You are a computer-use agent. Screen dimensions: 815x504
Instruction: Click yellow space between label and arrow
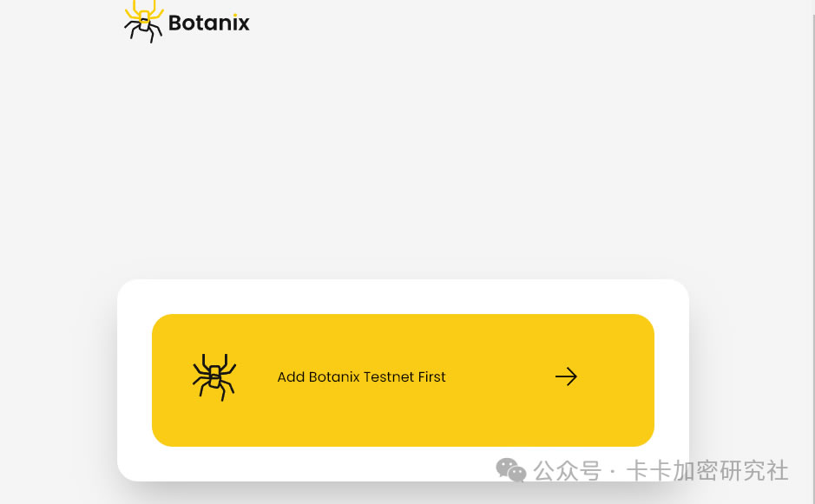pos(500,376)
